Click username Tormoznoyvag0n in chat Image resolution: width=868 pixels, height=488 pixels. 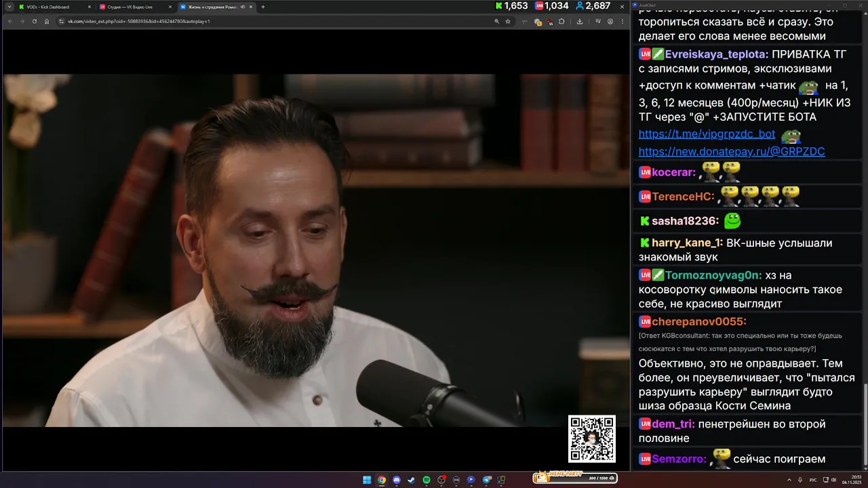(x=713, y=276)
